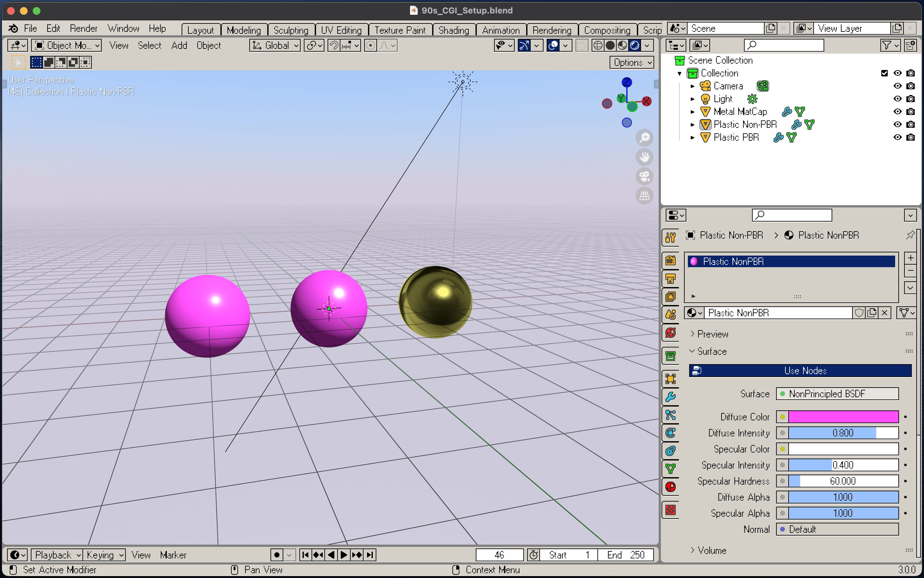This screenshot has width=924, height=578.
Task: Choose extend selection mode icon
Action: (x=49, y=62)
